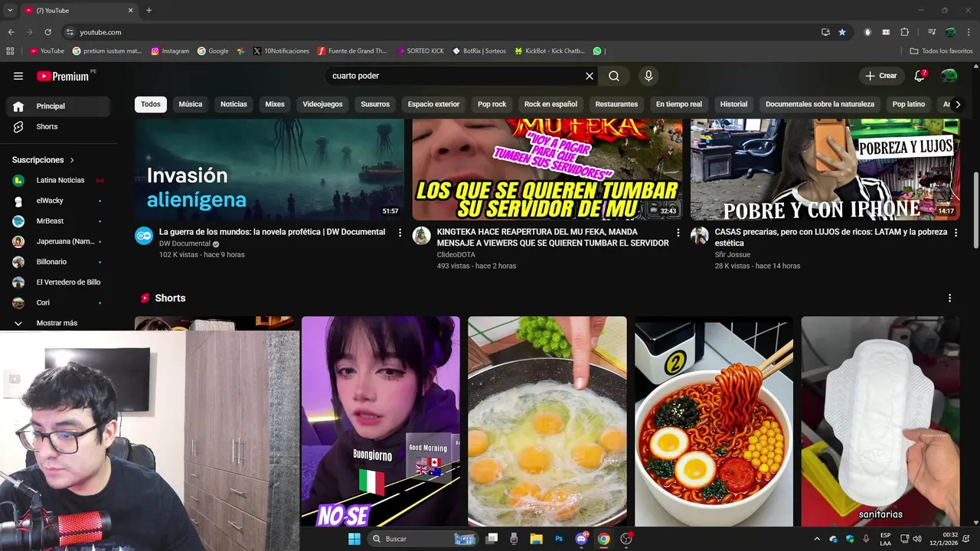Open the MrBeast channel subscription
Screen dimensions: 980x551
(58, 221)
